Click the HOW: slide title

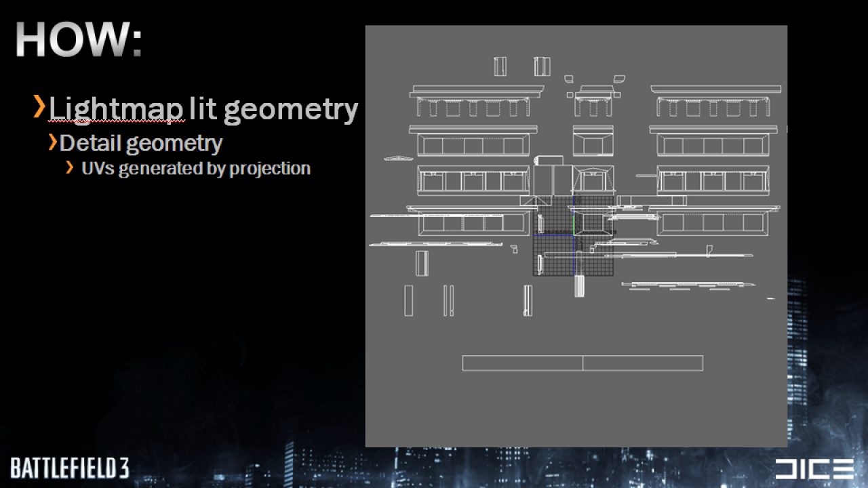79,39
